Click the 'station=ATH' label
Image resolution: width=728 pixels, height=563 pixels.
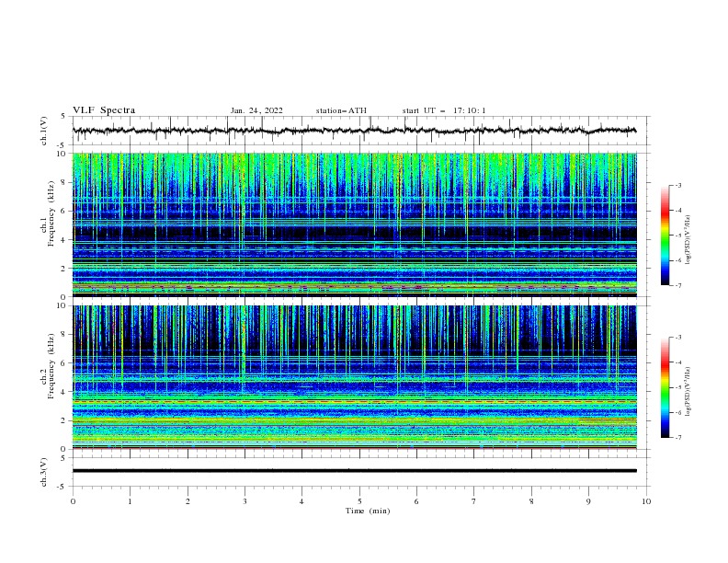click(x=341, y=110)
